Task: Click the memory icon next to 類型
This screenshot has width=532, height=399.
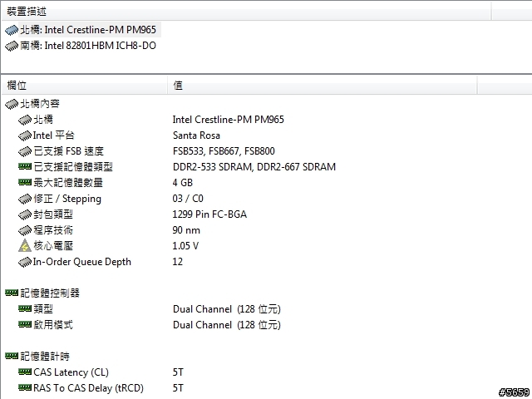Action: click(x=25, y=308)
